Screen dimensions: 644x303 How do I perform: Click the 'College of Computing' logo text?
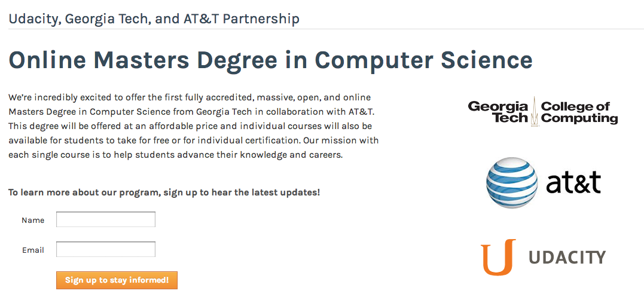pyautogui.click(x=579, y=112)
